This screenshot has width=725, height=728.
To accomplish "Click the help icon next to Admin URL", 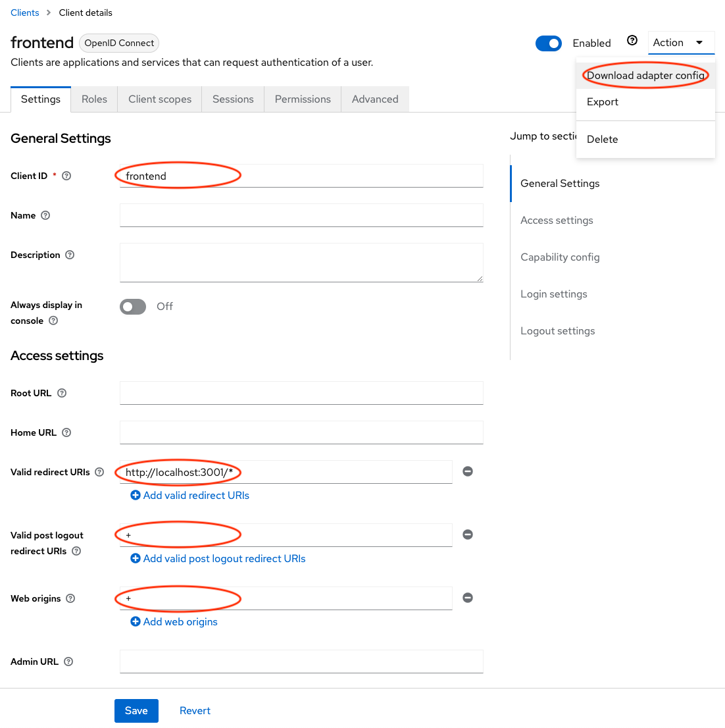I will click(x=68, y=662).
